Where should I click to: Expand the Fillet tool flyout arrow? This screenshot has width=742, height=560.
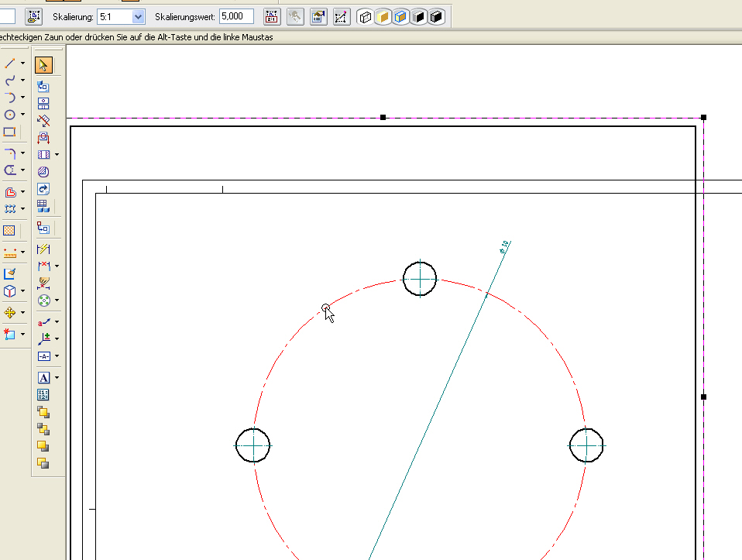pyautogui.click(x=22, y=153)
